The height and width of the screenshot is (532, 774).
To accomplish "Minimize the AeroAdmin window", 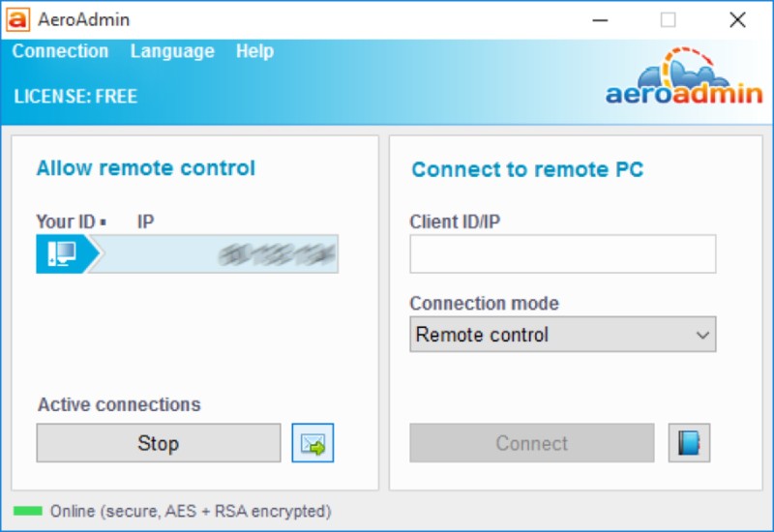I will (x=598, y=19).
